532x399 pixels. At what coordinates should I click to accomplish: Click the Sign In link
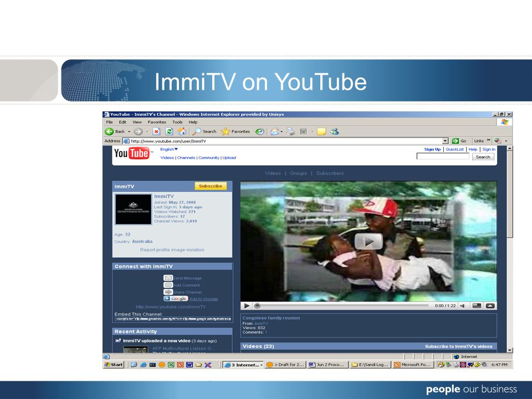[x=489, y=149]
